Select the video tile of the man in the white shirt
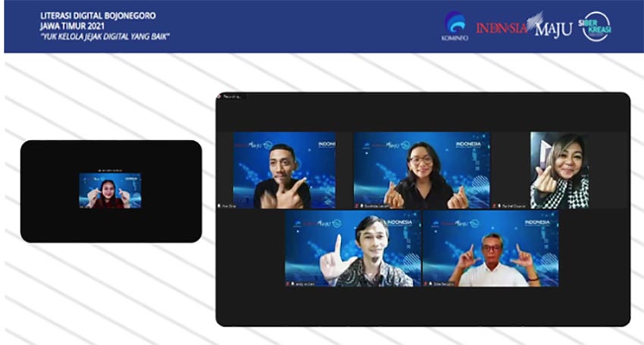 point(490,249)
